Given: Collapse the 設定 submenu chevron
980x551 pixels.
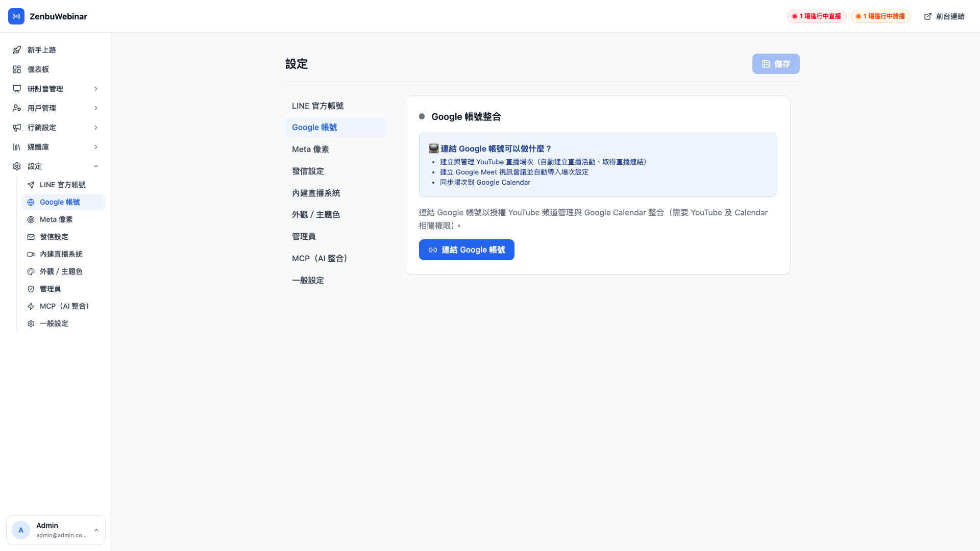Looking at the screenshot, I should tap(96, 166).
